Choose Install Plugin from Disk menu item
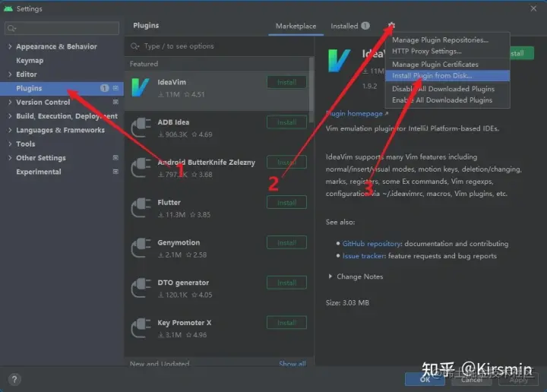This screenshot has width=547, height=392. tap(447, 76)
